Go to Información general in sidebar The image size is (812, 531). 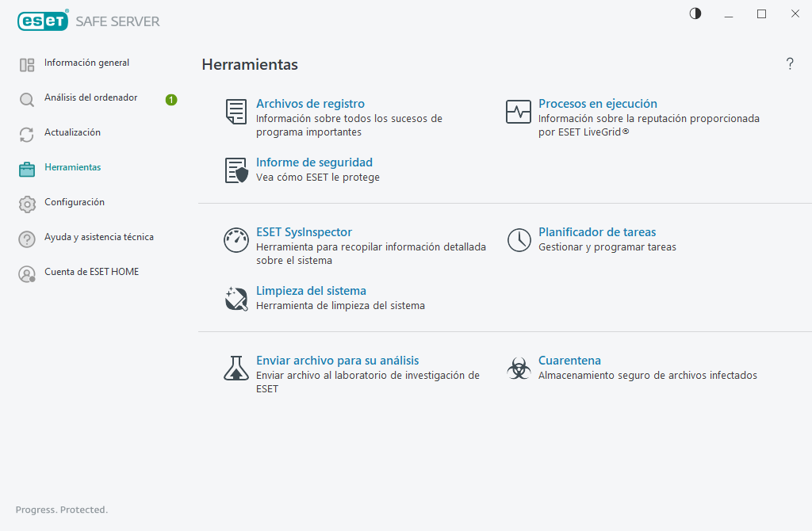click(86, 63)
